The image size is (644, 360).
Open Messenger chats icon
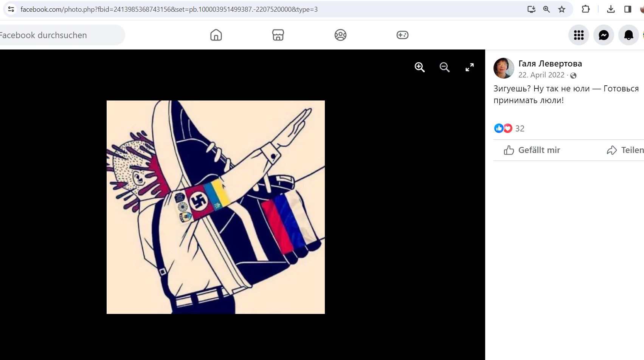click(x=604, y=35)
